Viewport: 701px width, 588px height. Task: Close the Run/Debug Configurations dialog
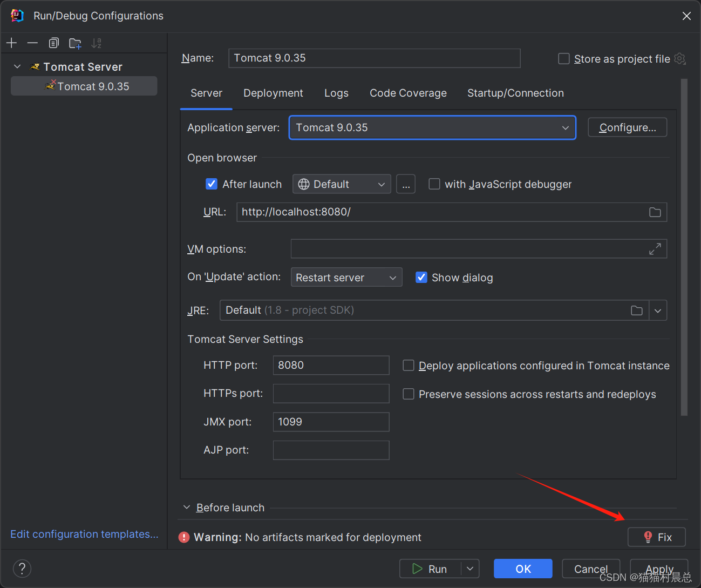[686, 16]
